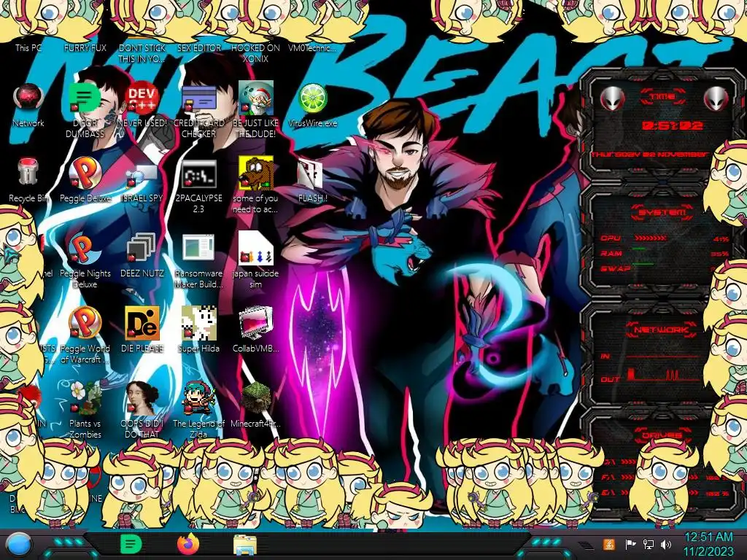
Task: Click the left alien head on widget
Action: point(613,98)
